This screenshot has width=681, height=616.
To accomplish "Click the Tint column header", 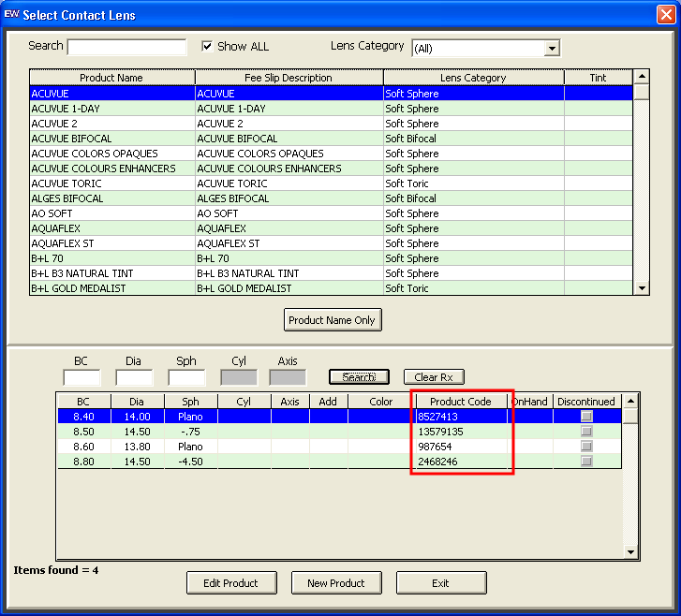I will point(598,78).
